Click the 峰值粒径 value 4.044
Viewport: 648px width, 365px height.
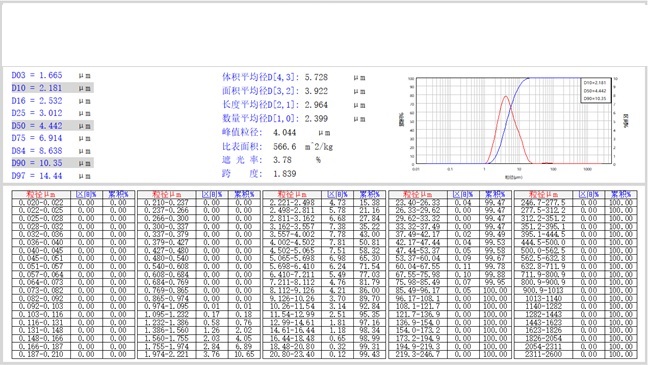coord(284,133)
